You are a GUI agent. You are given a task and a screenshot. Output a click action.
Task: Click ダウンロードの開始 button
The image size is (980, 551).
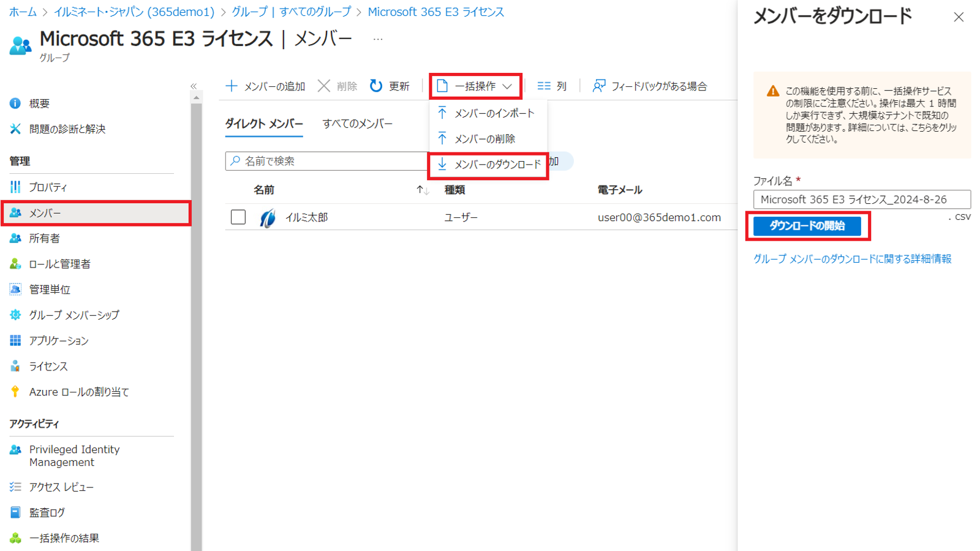click(x=807, y=226)
